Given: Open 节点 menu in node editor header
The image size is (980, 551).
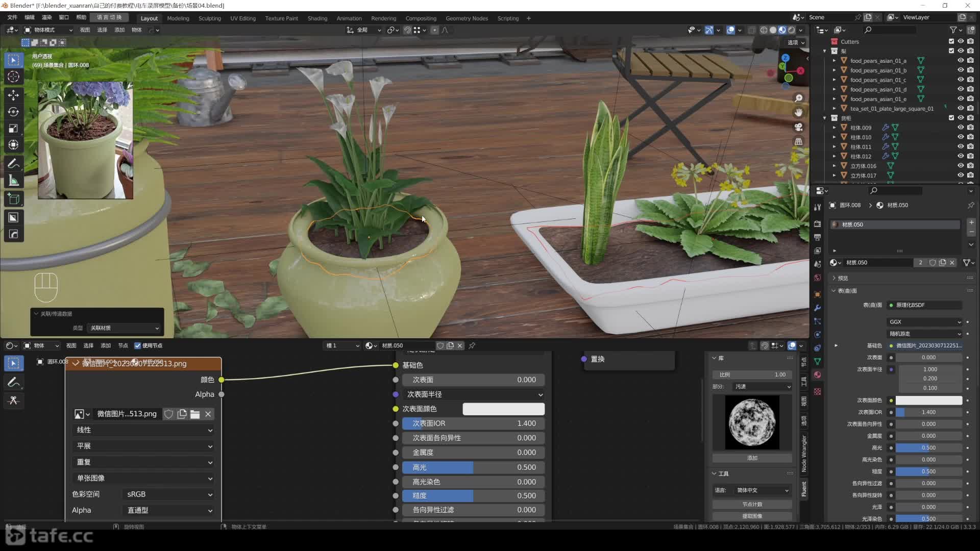Looking at the screenshot, I should [123, 346].
